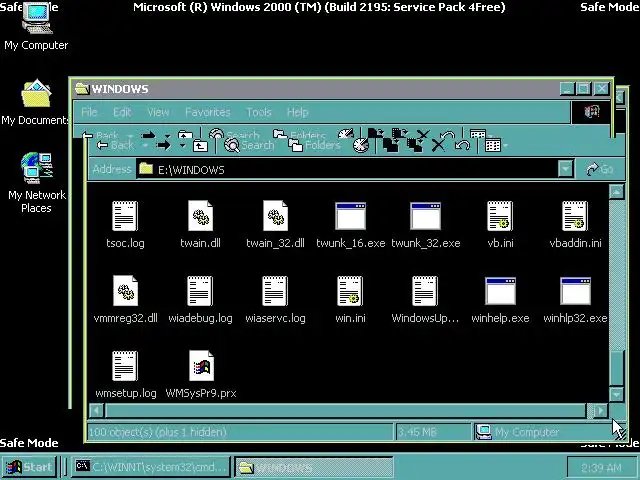This screenshot has height=480, width=640.
Task: Click the horizontal scrollbar left arrow
Action: coord(96,411)
